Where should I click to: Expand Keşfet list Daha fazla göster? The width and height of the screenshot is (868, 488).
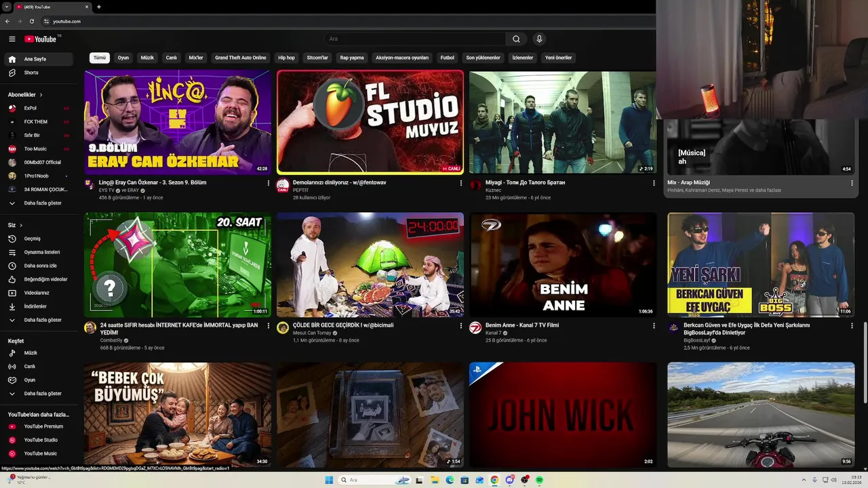point(39,394)
